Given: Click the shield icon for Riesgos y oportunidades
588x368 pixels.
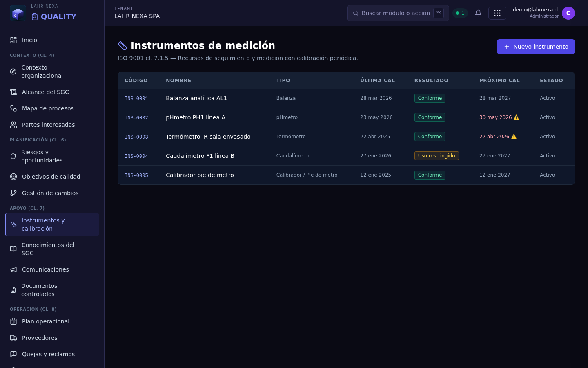Looking at the screenshot, I should pyautogui.click(x=13, y=156).
